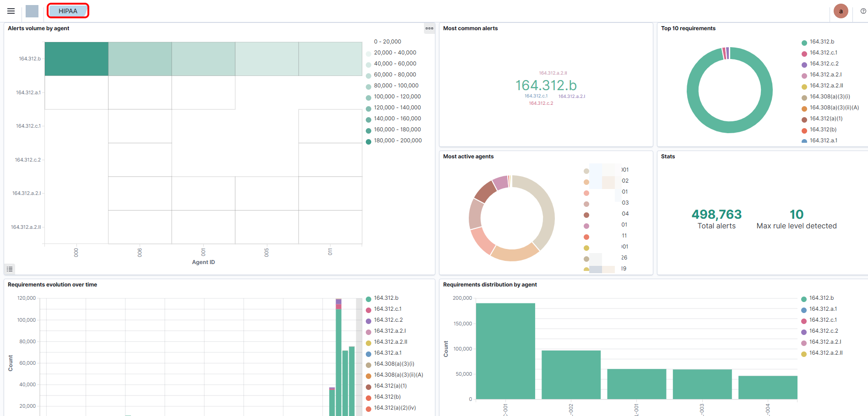This screenshot has height=416, width=868.
Task: Toggle legend icon under the Alerts volume heatmap
Action: pos(10,269)
